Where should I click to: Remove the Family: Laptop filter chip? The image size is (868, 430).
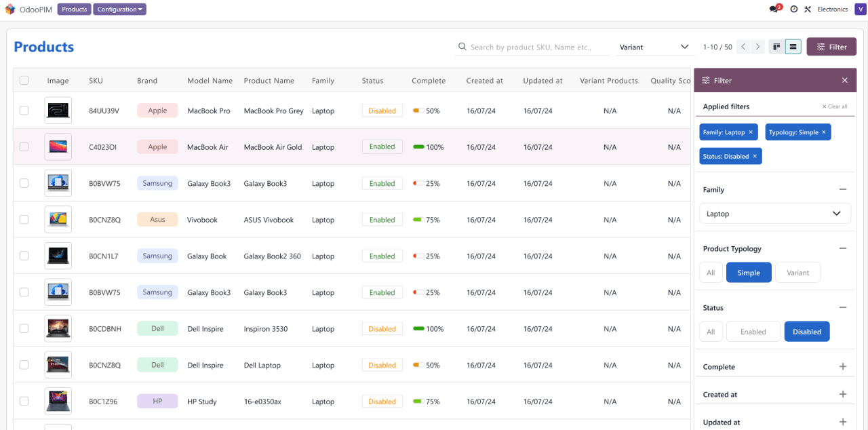click(751, 132)
